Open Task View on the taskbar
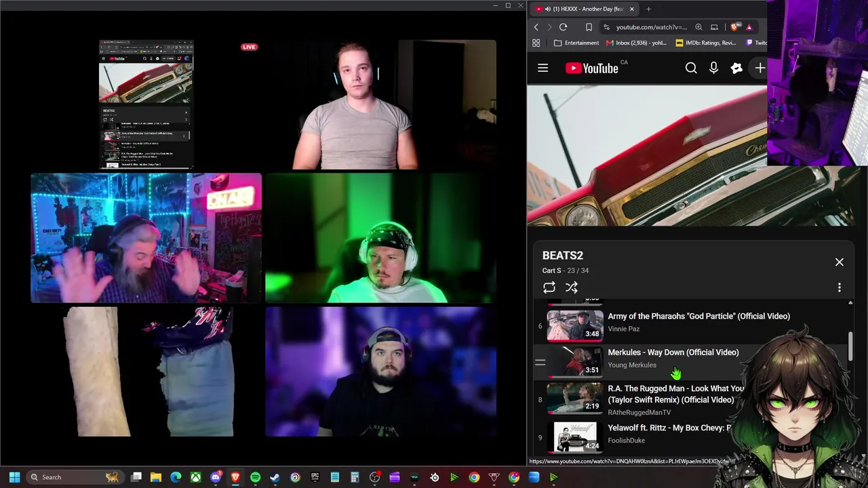868x488 pixels. (x=136, y=477)
